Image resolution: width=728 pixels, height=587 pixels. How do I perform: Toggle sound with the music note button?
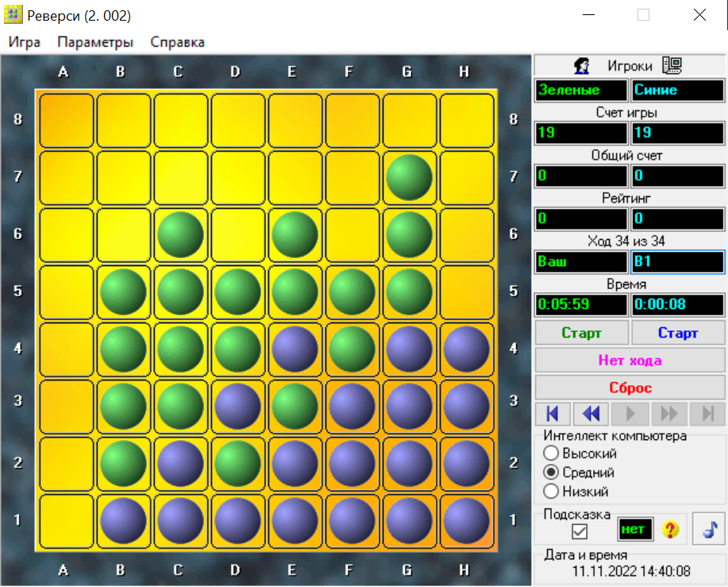tap(708, 528)
